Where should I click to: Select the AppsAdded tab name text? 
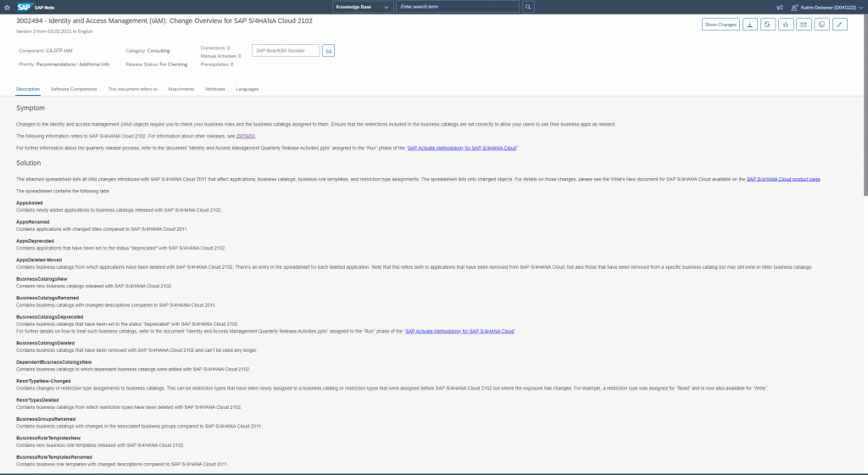30,204
